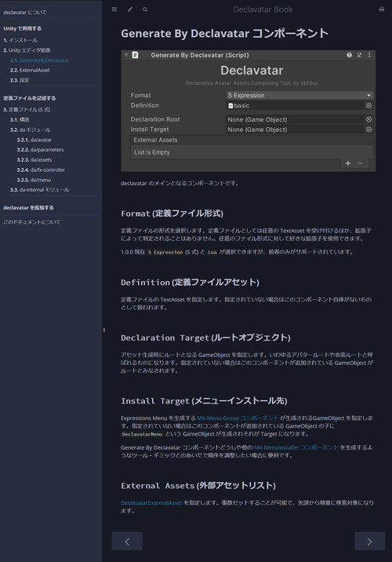Go to next chapter arrow
The width and height of the screenshot is (392, 562).
370,542
